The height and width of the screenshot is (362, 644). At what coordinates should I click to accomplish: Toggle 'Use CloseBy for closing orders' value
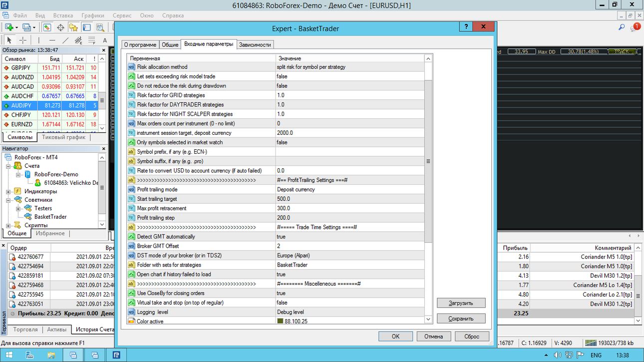(349, 293)
